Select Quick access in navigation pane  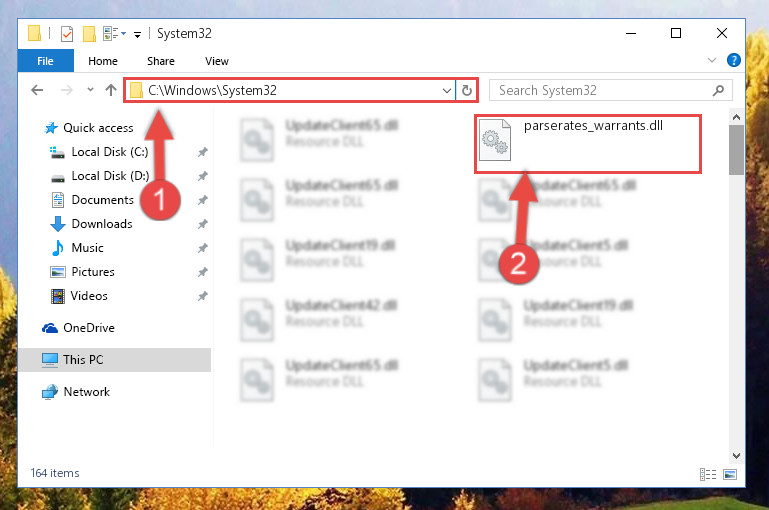(x=98, y=128)
